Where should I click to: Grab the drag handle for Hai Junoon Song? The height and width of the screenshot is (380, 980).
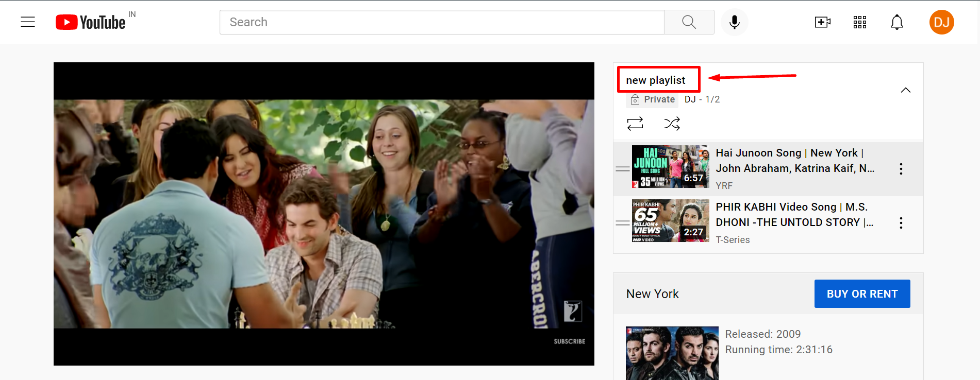623,169
